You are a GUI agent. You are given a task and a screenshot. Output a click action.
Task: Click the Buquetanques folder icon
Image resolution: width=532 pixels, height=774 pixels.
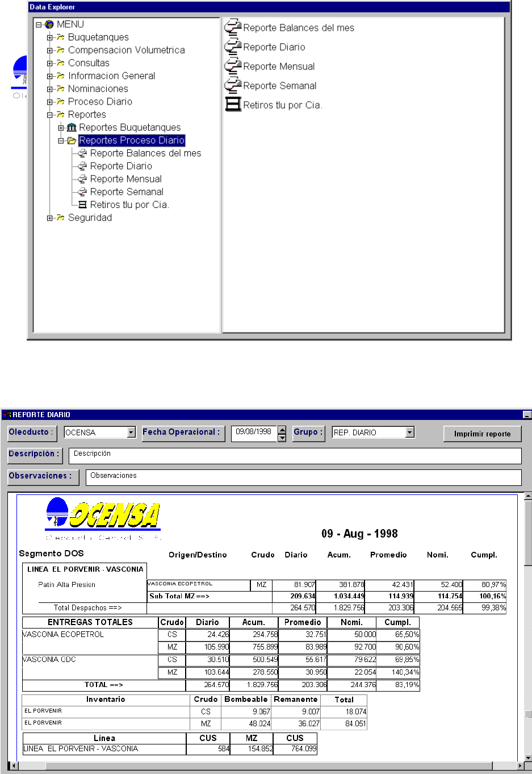60,38
